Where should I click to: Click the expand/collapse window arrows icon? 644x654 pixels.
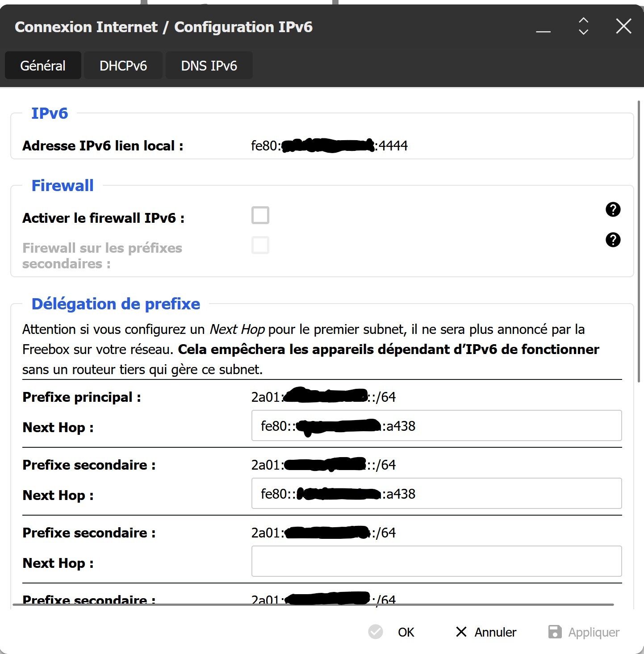pyautogui.click(x=583, y=26)
